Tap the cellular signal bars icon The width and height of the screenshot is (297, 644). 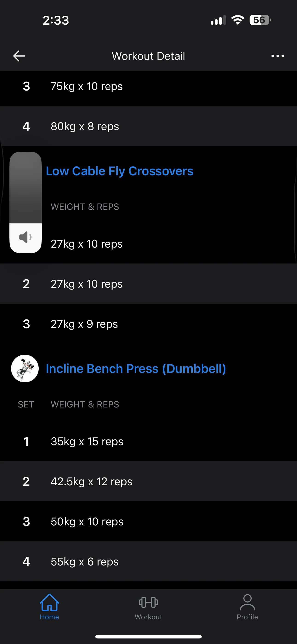[218, 20]
